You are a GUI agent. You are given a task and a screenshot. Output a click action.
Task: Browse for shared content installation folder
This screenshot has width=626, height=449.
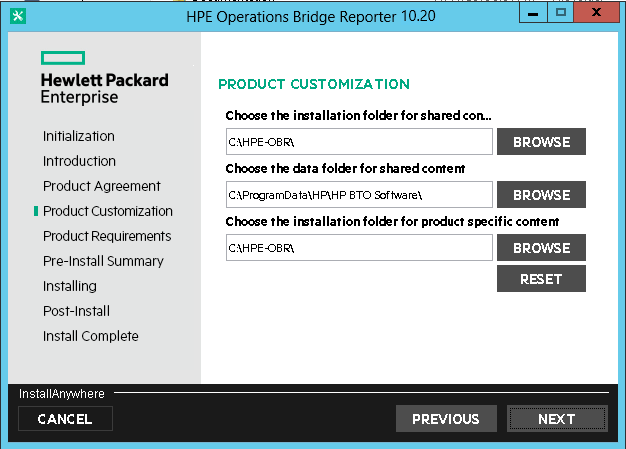pos(541,142)
